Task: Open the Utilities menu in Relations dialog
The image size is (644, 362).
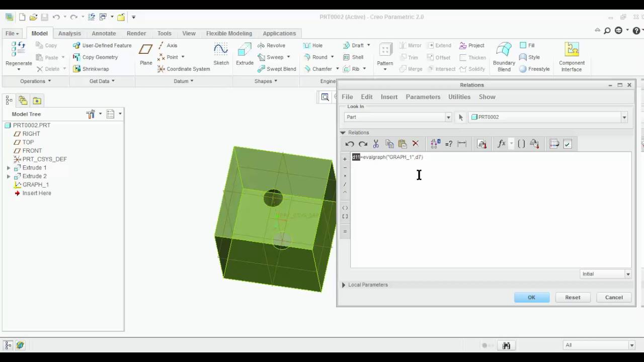Action: 459,97
